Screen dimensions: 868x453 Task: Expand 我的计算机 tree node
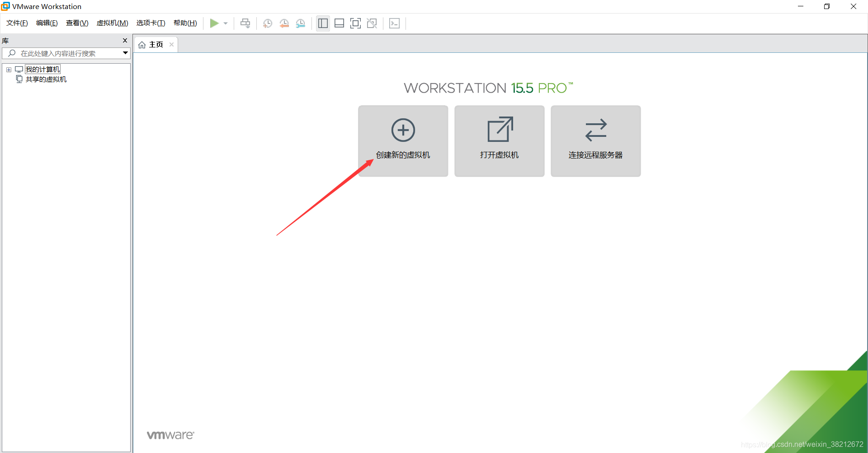(x=9, y=70)
